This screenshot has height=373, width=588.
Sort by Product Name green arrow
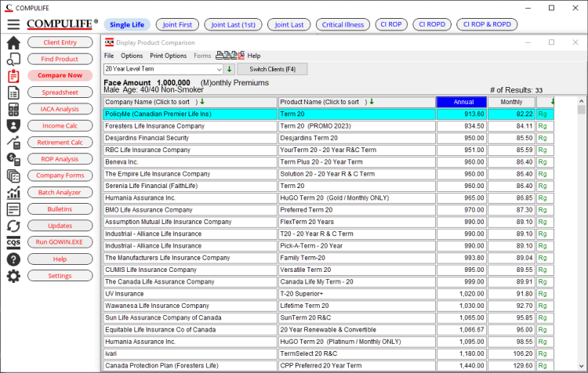click(x=372, y=102)
